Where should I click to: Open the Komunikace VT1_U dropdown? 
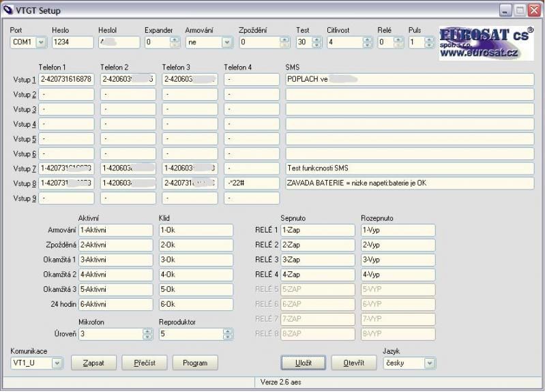pos(57,363)
